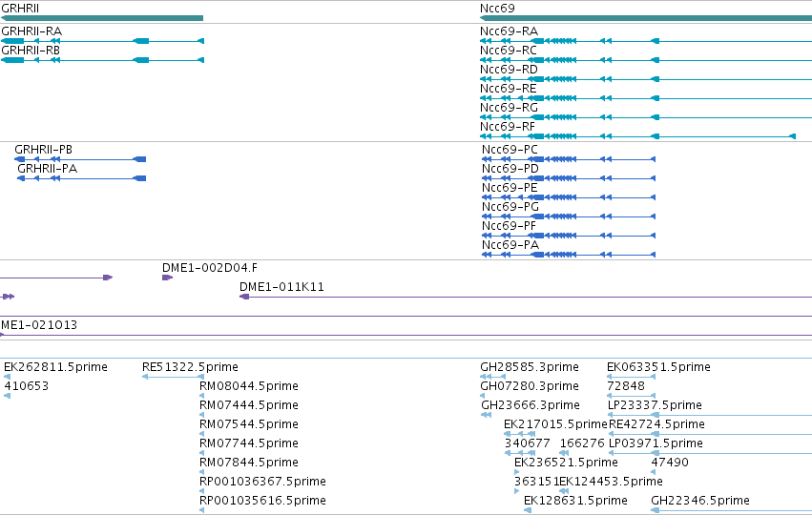Click the DME1-002D04.F clone label

[x=210, y=268]
